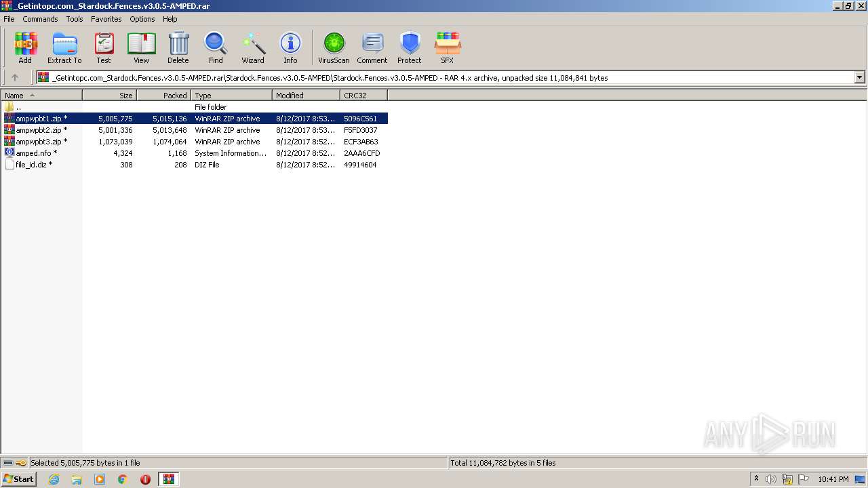Open the archive Comment tool

[x=372, y=47]
